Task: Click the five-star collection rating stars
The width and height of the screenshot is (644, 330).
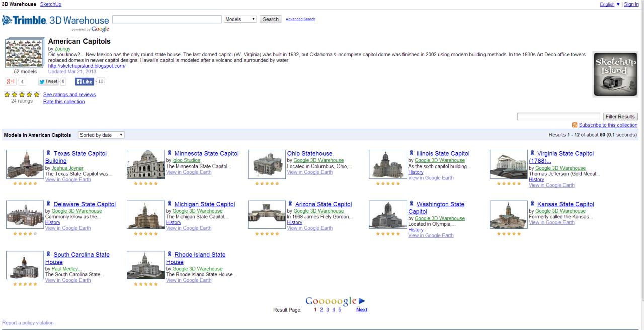Action: [x=22, y=94]
